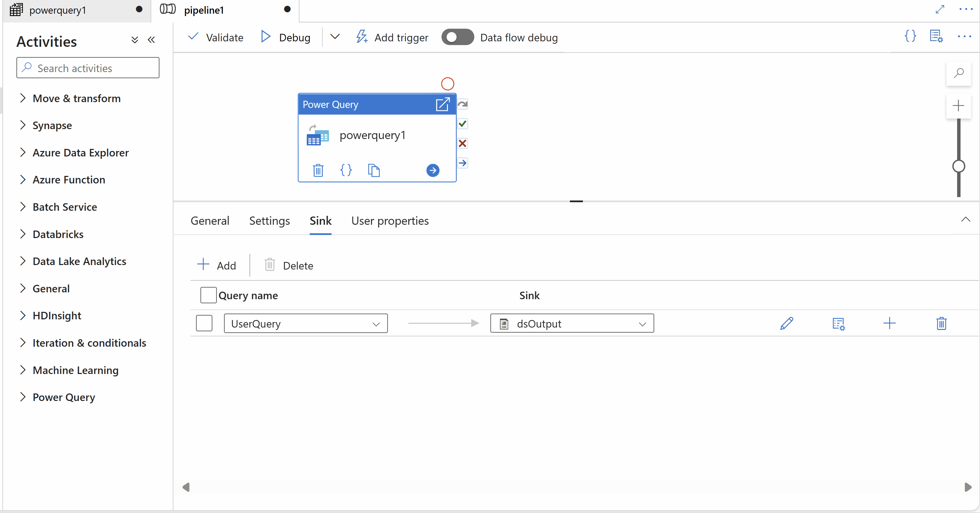Open canvas search using magnifier icon

tap(959, 73)
